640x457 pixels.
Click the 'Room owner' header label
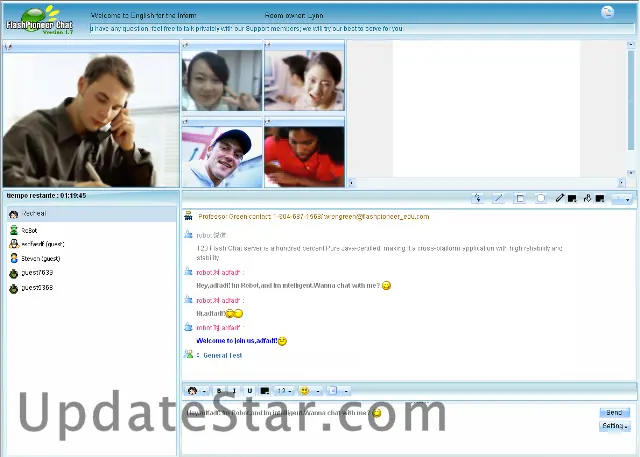294,16
